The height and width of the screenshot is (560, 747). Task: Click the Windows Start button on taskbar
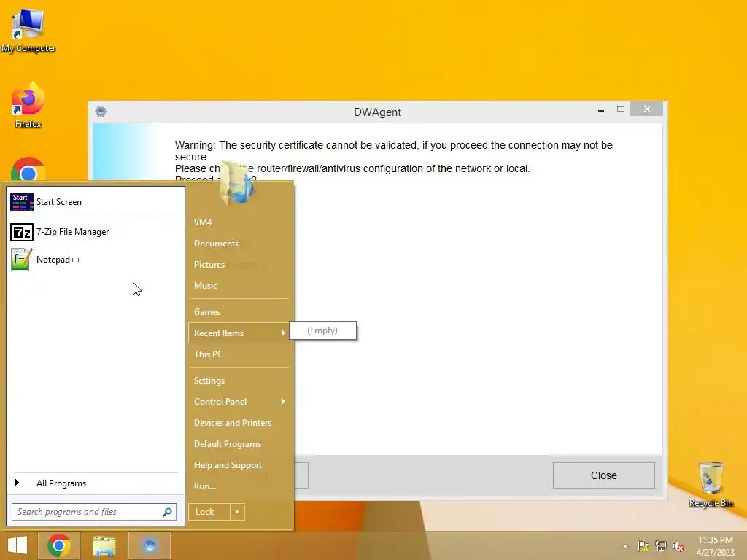[x=18, y=545]
